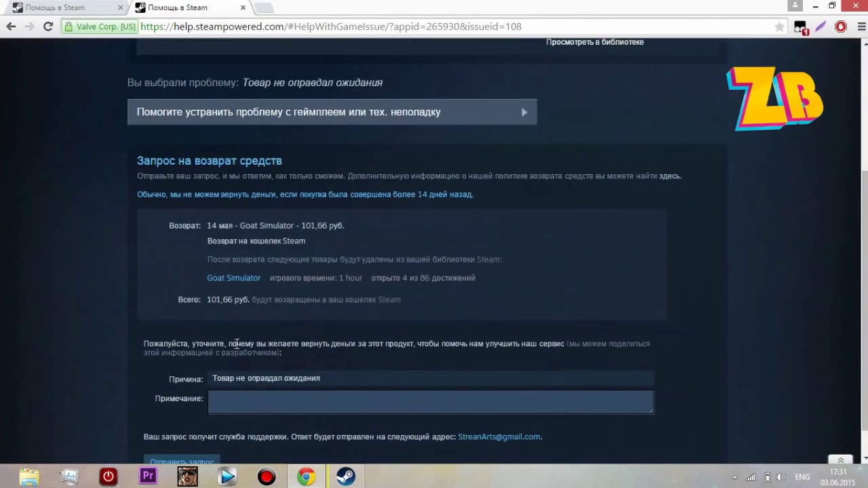Click the Отправить запрос button
The width and height of the screenshot is (868, 488).
182,460
